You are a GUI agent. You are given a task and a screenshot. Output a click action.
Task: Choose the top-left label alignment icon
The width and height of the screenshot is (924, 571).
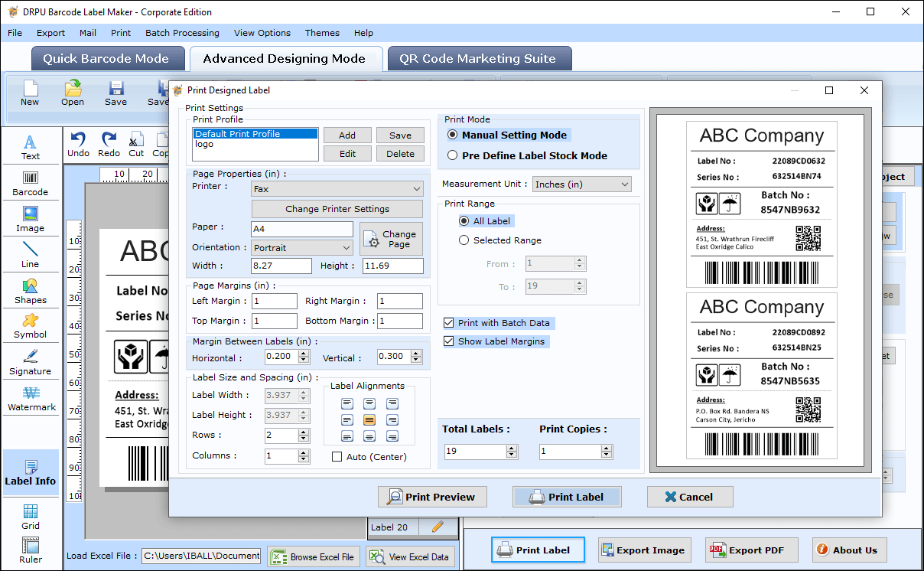point(347,403)
